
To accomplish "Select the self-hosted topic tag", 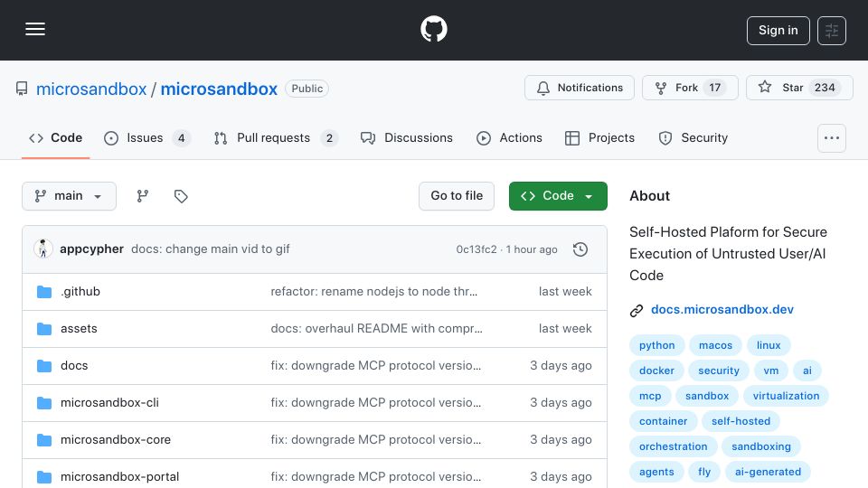I will pos(741,422).
